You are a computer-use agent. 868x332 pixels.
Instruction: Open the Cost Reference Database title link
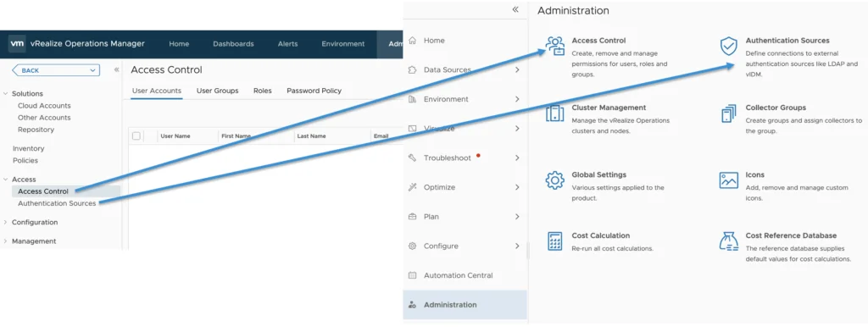pos(791,235)
